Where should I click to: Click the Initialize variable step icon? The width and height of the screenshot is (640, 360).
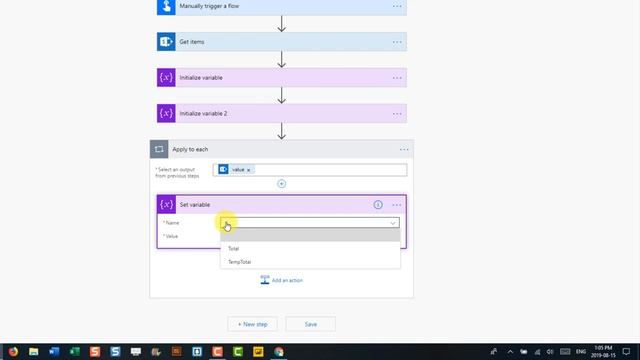click(x=166, y=78)
